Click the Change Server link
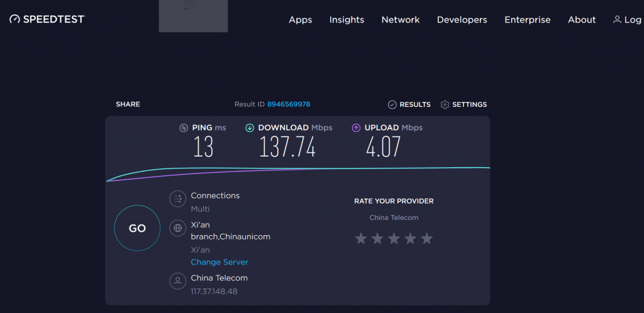 click(219, 262)
